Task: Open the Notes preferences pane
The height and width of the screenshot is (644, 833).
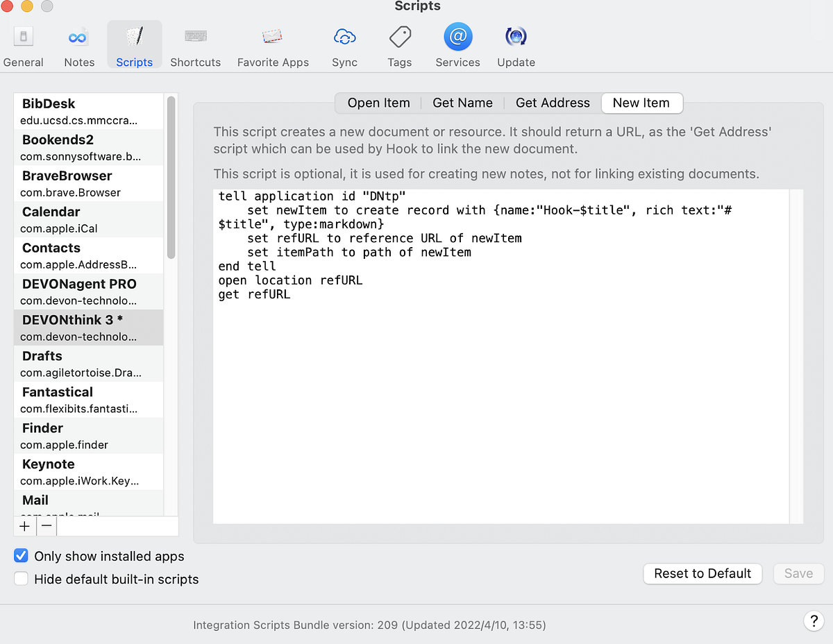Action: point(79,45)
